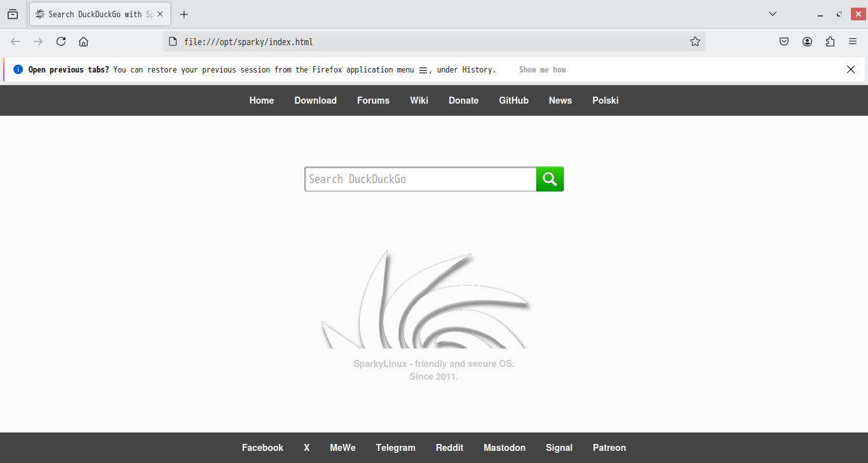Open the Firefox application hamburger menu
Screen dimensions: 868x463
(x=853, y=41)
